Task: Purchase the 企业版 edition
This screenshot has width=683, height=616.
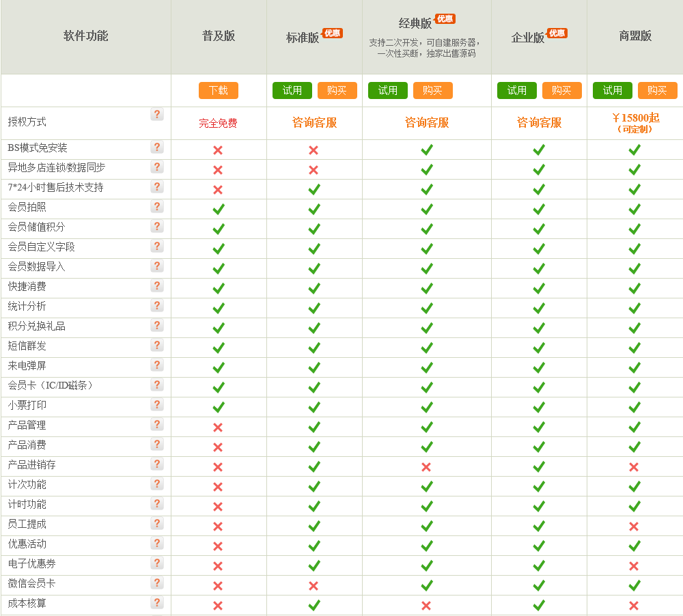Action: click(x=561, y=90)
